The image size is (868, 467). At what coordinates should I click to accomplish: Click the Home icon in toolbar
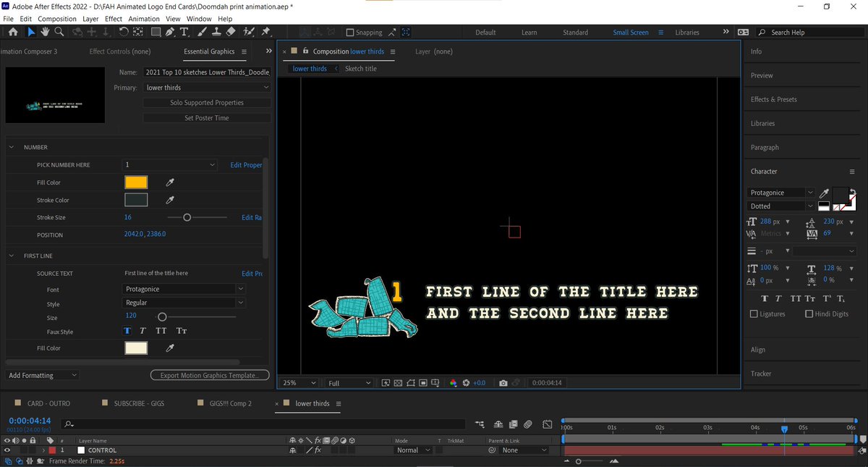tap(12, 32)
